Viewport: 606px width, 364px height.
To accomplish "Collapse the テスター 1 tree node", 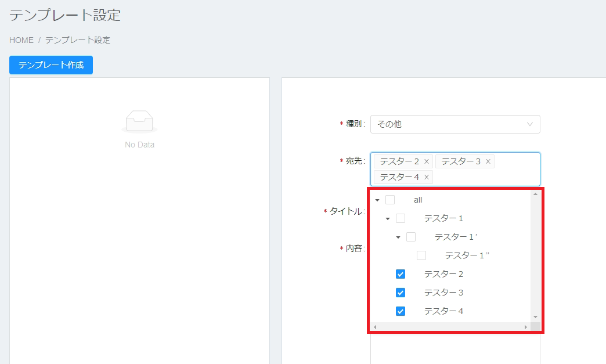I will 388,219.
